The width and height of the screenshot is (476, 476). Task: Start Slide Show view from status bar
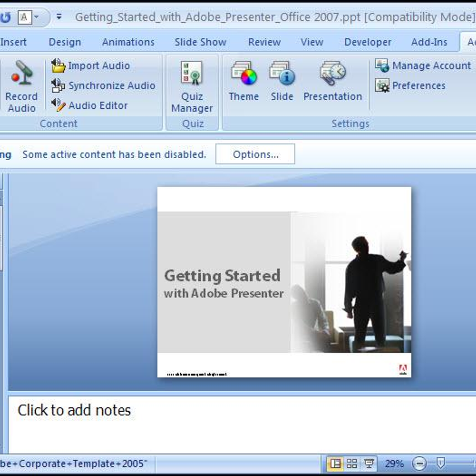(x=369, y=463)
